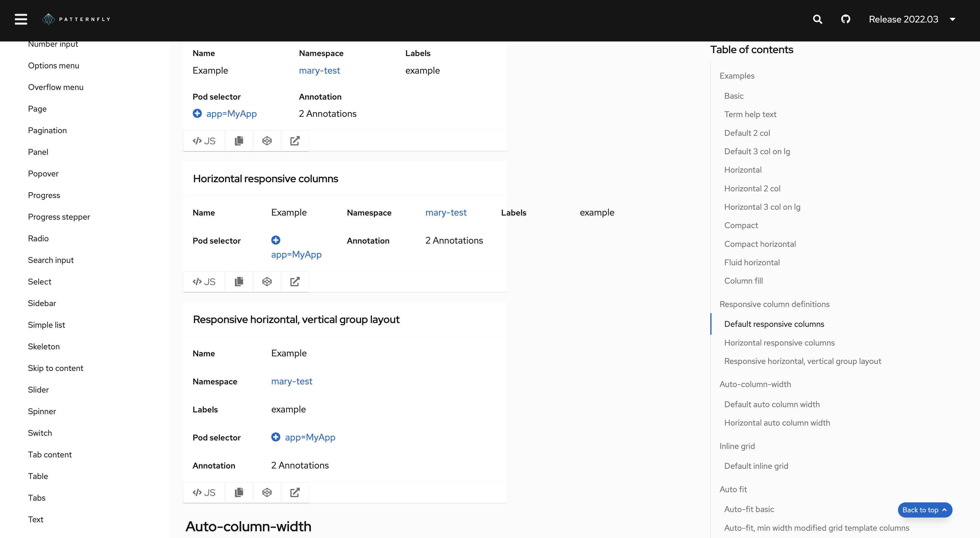The height and width of the screenshot is (538, 980).
Task: Open top example in CodeSandbox
Action: [267, 141]
